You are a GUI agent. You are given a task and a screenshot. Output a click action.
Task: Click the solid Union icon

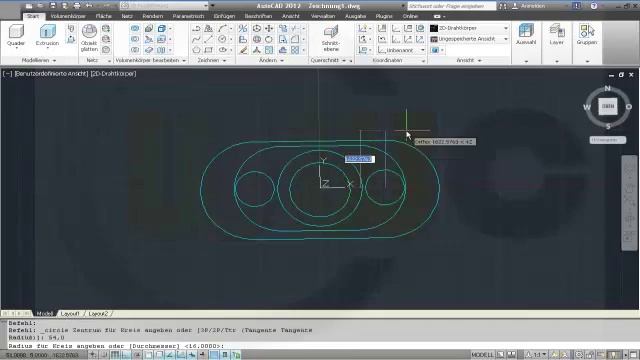coord(135,29)
